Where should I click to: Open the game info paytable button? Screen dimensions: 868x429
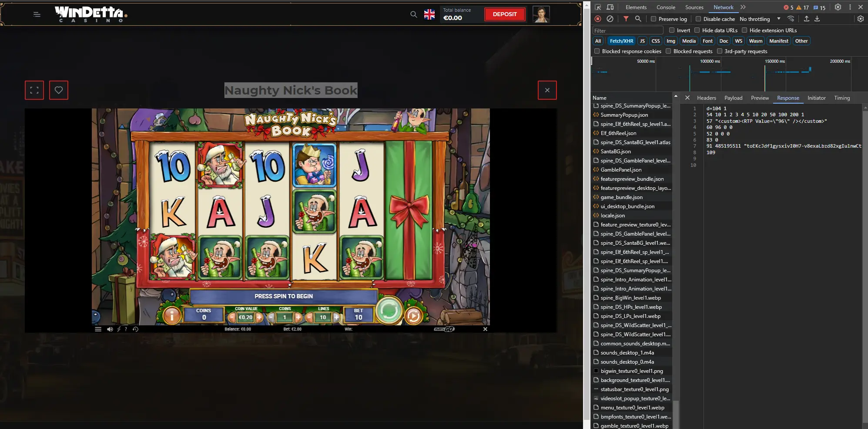[172, 316]
